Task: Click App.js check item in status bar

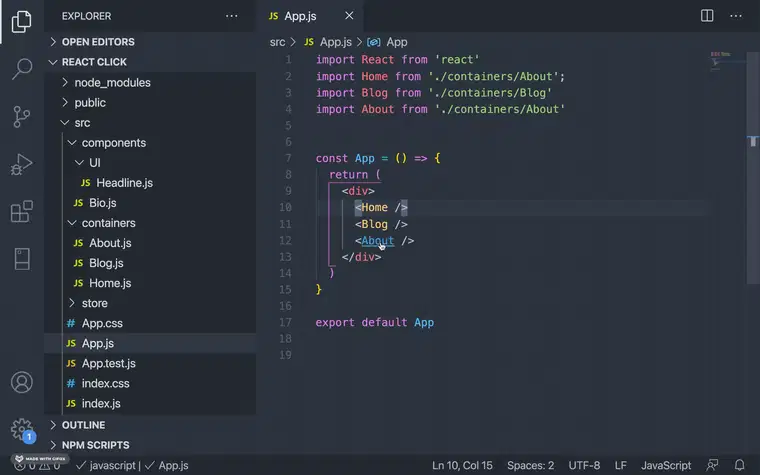Action: coord(167,466)
